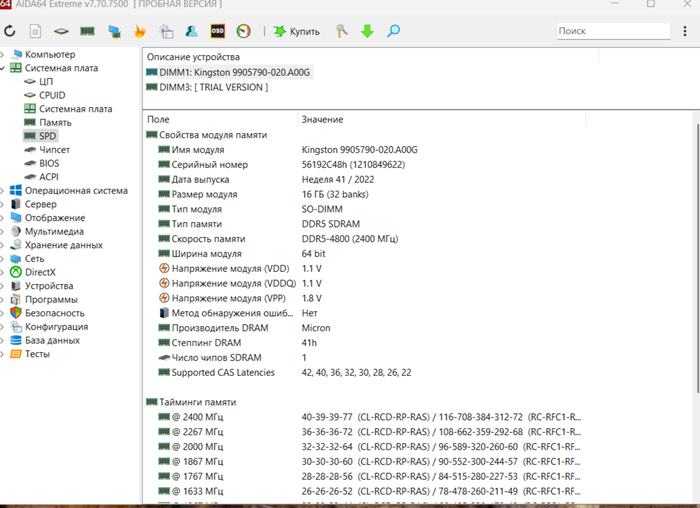Screen dimensions: 700x508
Task: Click the details pane vertical scrollbar
Action: coord(697,259)
